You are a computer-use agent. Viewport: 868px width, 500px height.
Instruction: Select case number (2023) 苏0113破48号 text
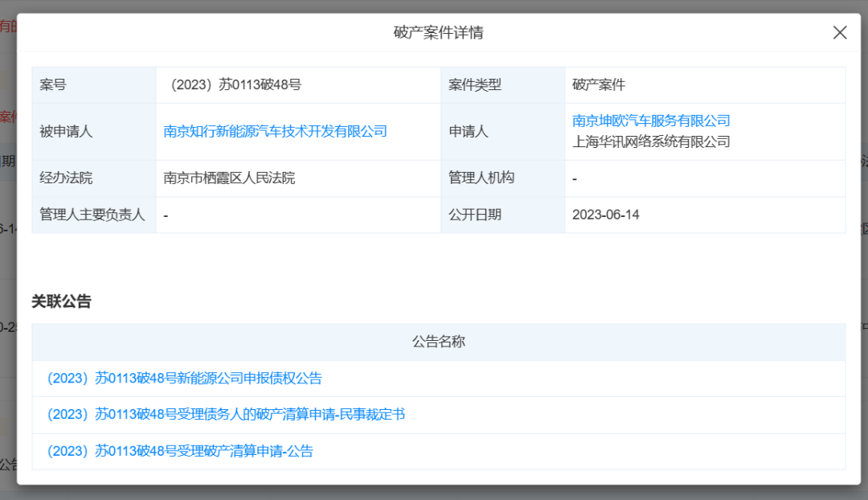tap(236, 84)
